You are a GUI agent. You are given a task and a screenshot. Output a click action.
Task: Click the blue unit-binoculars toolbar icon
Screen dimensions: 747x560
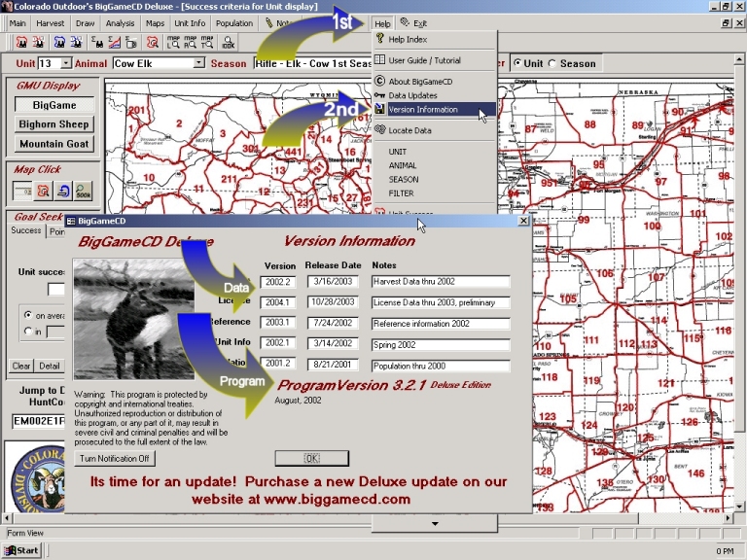pyautogui.click(x=59, y=43)
